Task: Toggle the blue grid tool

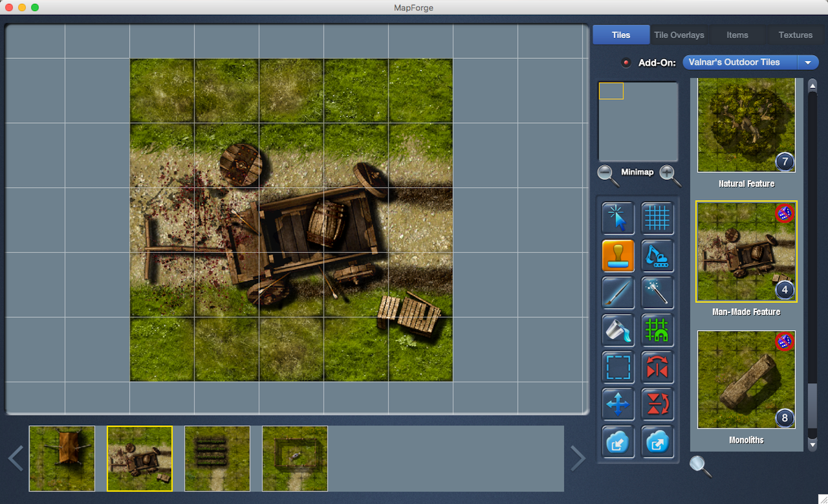Action: 657,218
